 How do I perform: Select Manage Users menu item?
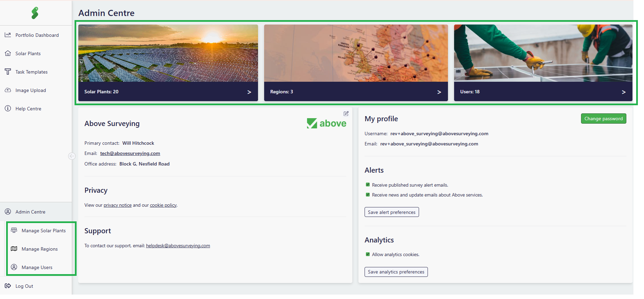37,267
